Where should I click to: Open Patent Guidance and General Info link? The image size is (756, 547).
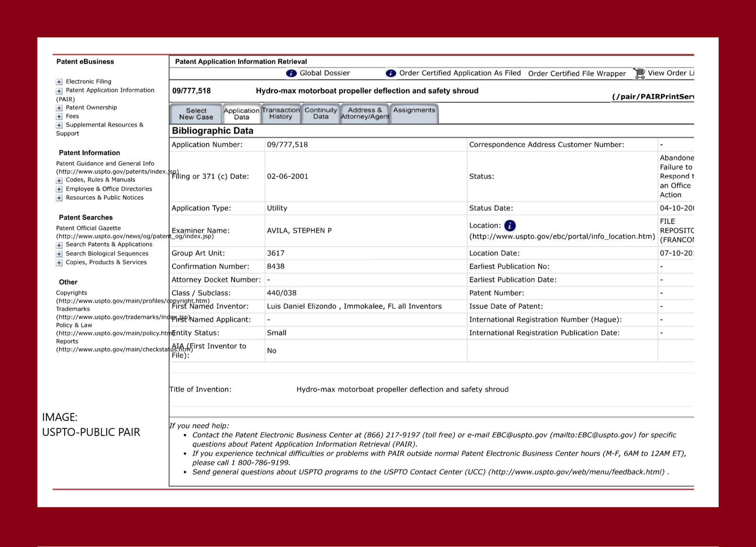pyautogui.click(x=105, y=163)
